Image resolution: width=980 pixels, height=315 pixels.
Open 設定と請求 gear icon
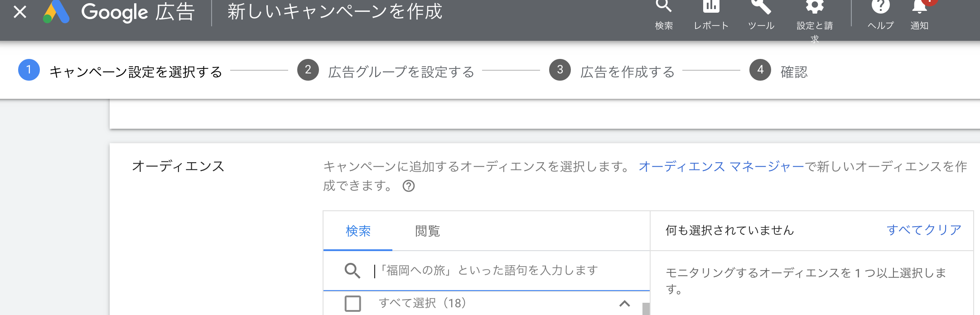coord(815,6)
